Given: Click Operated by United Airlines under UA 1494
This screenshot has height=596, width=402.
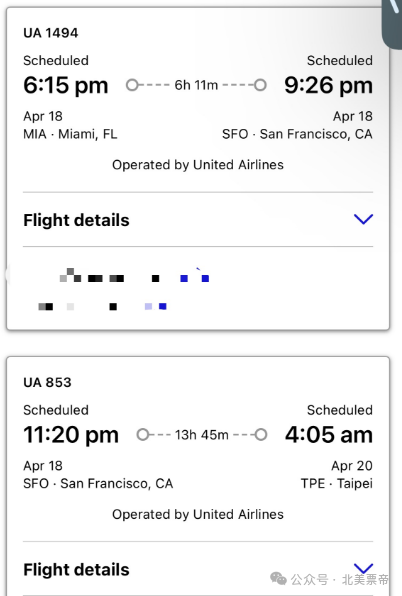Looking at the screenshot, I should coord(198,165).
